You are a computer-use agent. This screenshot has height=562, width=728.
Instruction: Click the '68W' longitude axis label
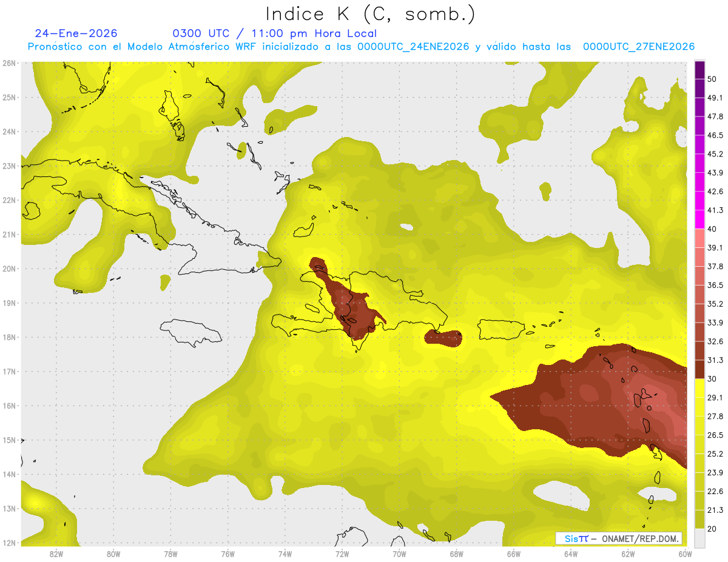pos(456,554)
